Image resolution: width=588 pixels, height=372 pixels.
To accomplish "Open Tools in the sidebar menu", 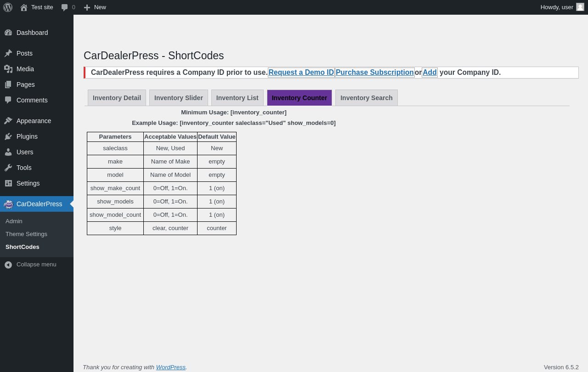I will 37,168.
